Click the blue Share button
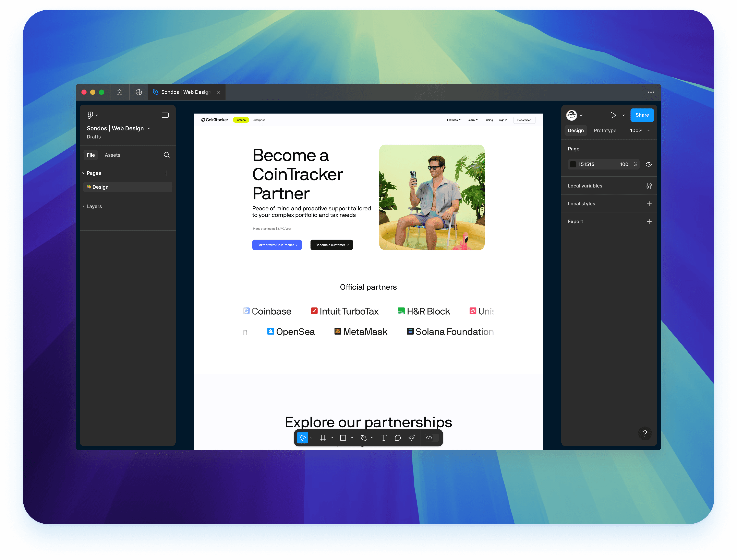This screenshot has height=560, width=737. pyautogui.click(x=642, y=115)
